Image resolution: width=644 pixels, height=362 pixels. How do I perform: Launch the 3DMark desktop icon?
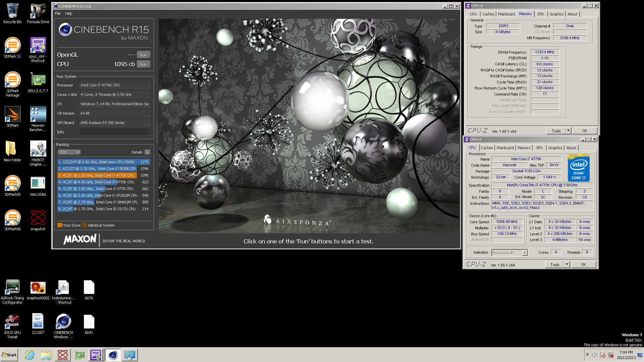tap(12, 117)
